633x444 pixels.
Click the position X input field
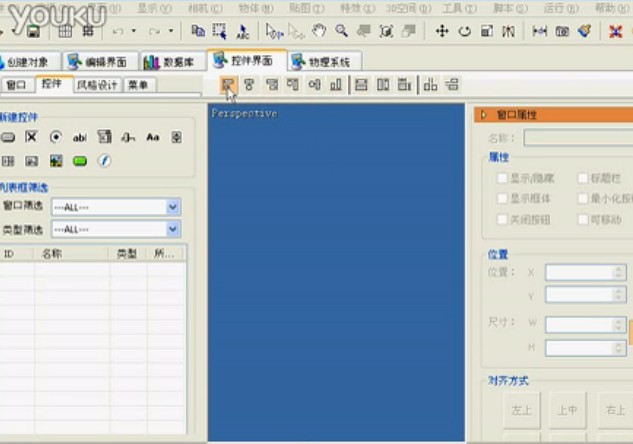click(586, 272)
